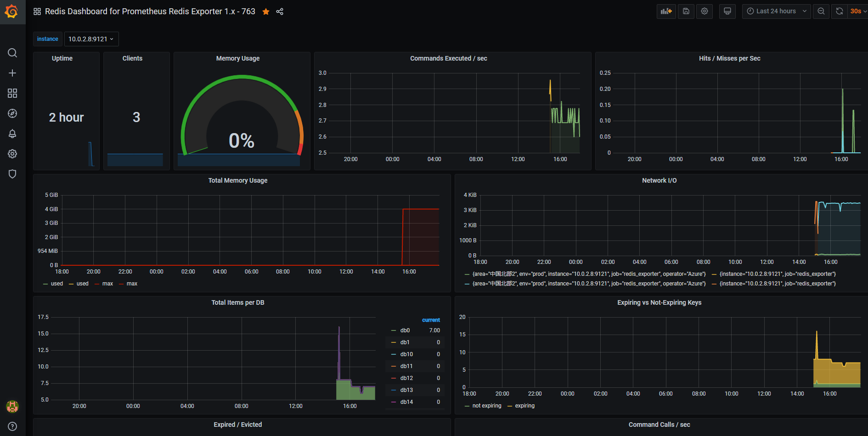This screenshot has width=868, height=436.
Task: Click the dashboard grid icon beside title
Action: coord(37,11)
